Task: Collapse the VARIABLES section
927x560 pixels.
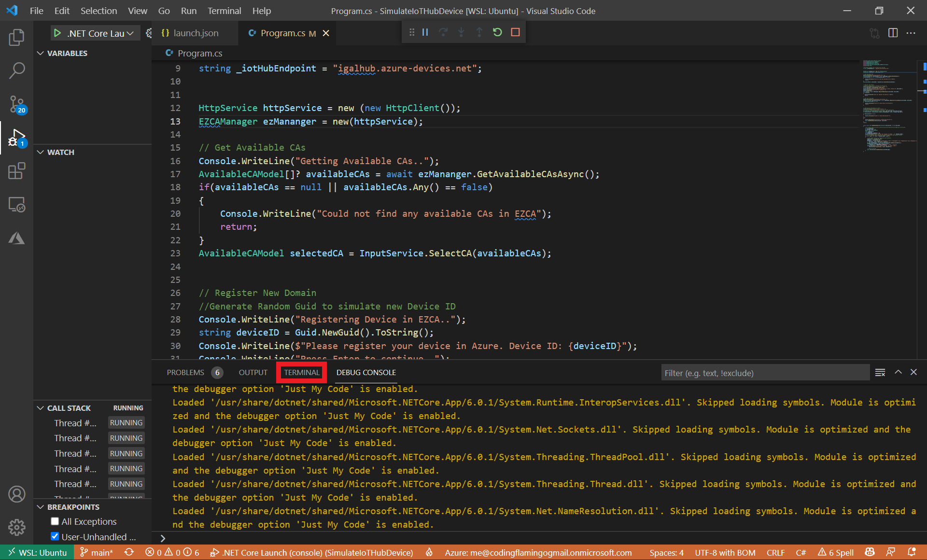Action: (41, 53)
